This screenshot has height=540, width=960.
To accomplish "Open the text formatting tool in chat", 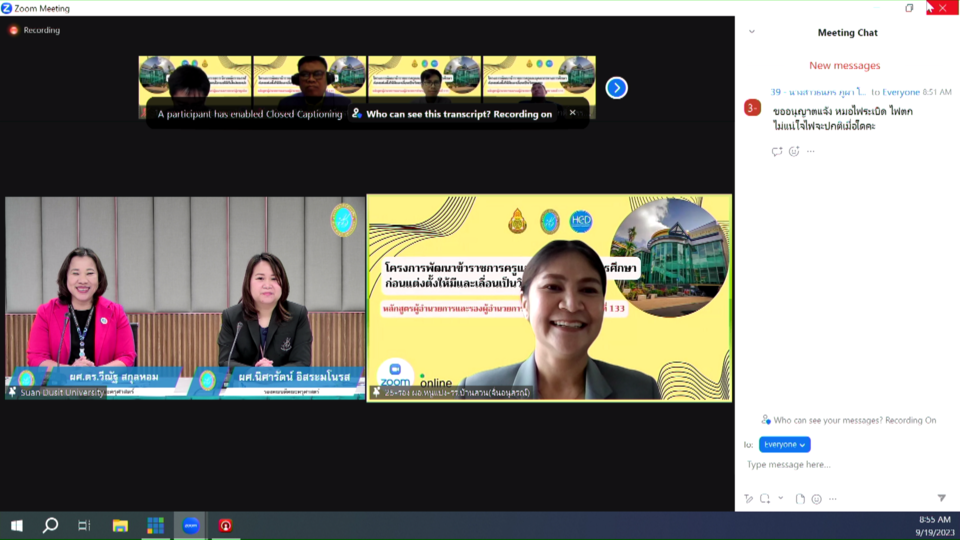I will pyautogui.click(x=748, y=499).
